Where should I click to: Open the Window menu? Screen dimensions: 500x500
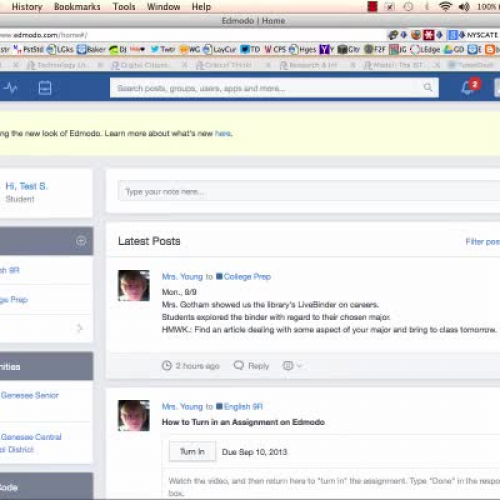[163, 7]
